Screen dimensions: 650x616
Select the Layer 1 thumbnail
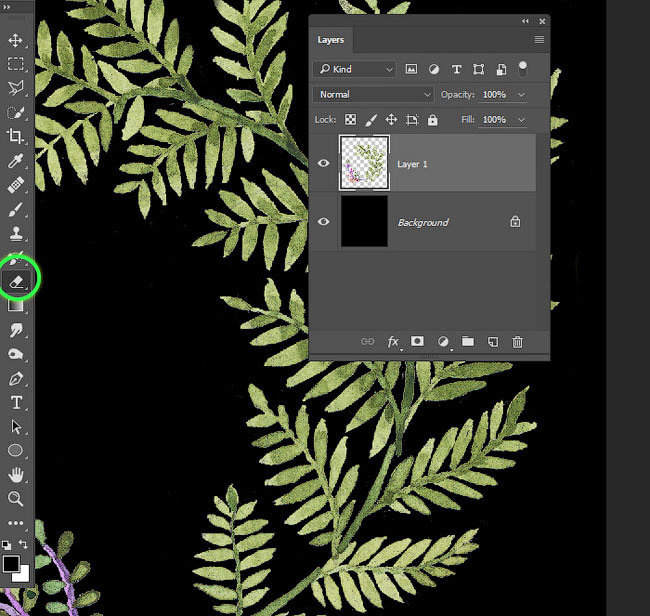(364, 163)
